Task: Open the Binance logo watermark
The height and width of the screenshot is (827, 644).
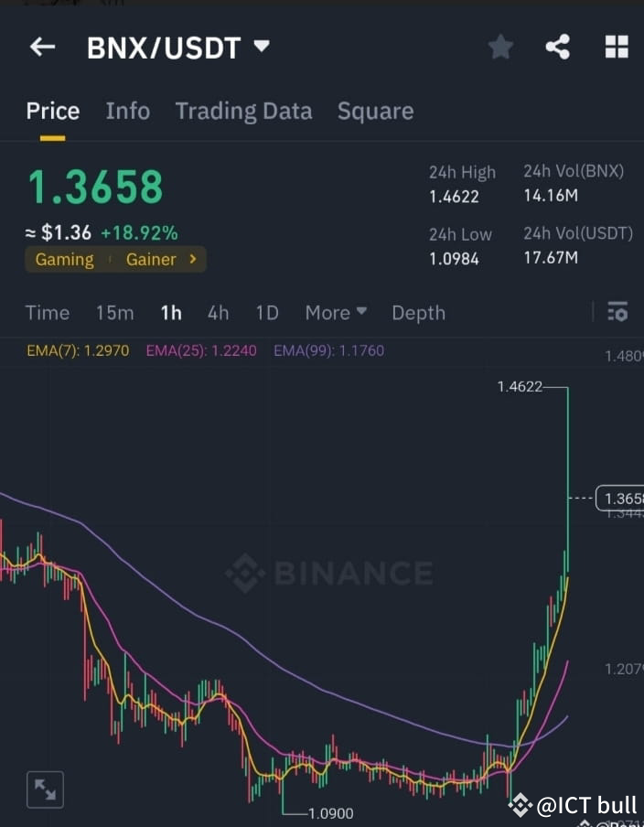Action: [x=331, y=574]
